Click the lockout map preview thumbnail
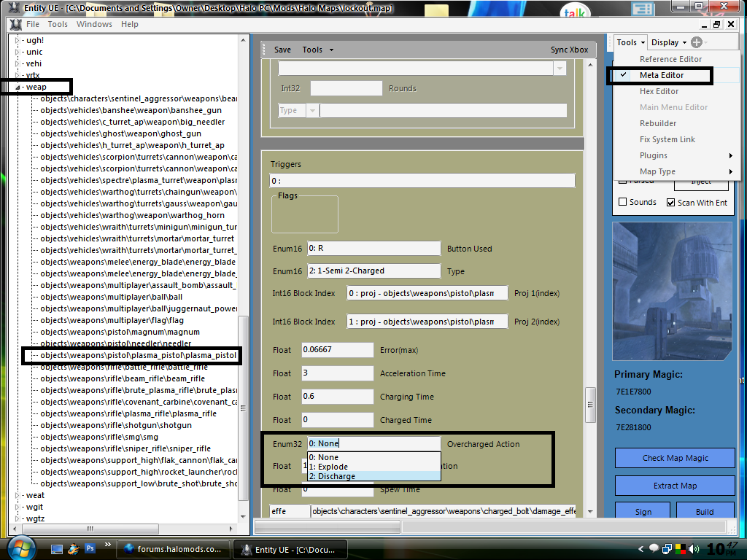Screen dimensions: 747x560 pos(672,291)
